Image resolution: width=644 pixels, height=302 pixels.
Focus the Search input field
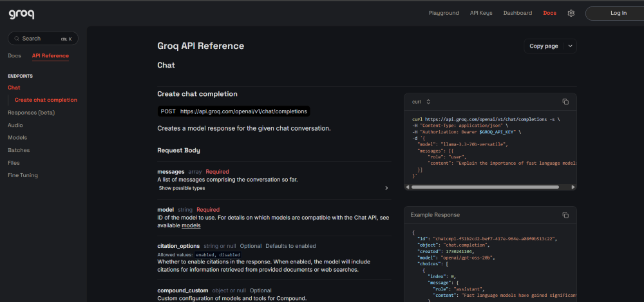click(43, 39)
